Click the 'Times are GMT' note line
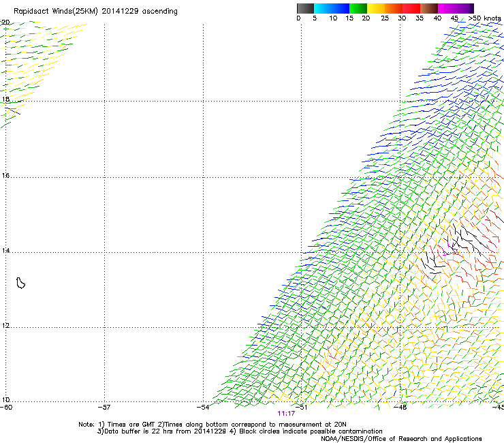This screenshot has height=443, width=504. (x=212, y=425)
